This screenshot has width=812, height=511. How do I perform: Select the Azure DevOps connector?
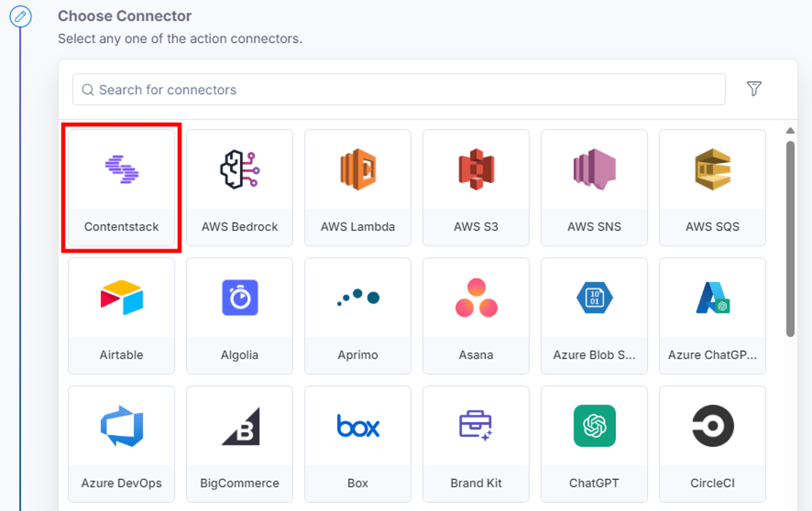(x=121, y=444)
